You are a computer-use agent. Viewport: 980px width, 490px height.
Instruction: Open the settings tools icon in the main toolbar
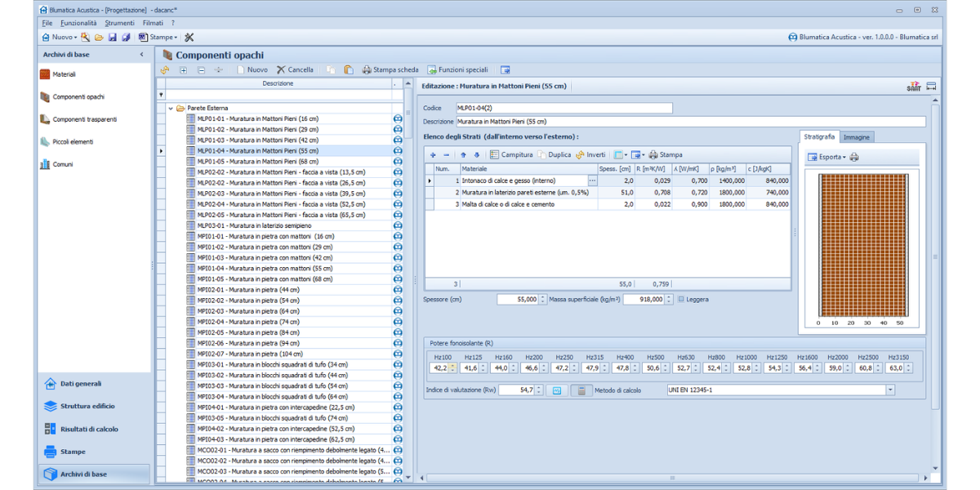[x=189, y=38]
